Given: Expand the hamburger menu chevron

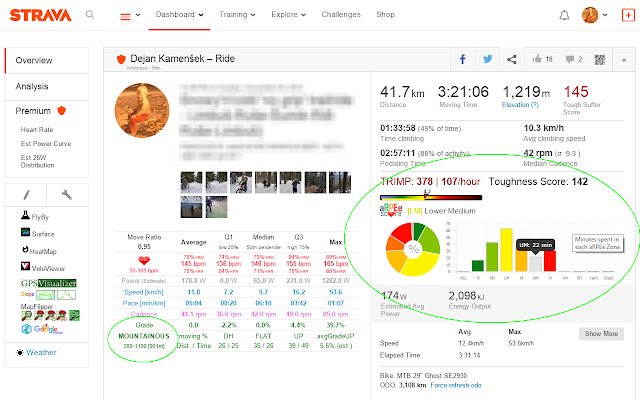Looking at the screenshot, I should pyautogui.click(x=138, y=15).
